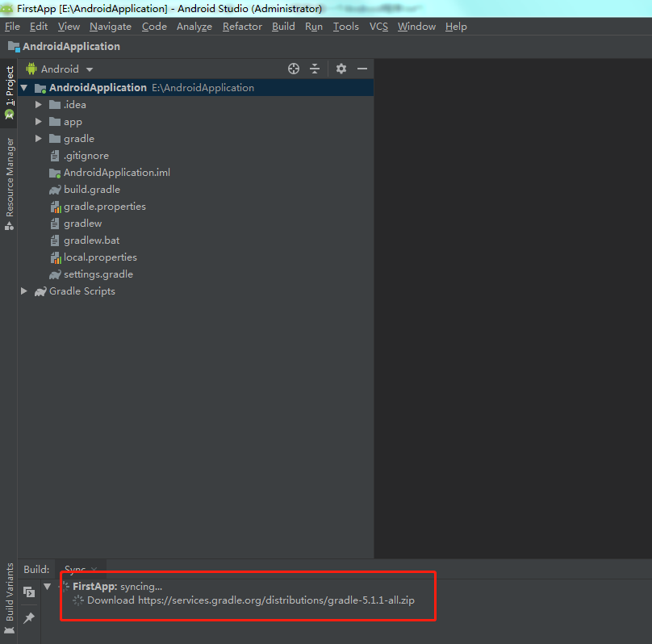652x644 pixels.
Task: Close the Sync tab
Action: click(94, 570)
